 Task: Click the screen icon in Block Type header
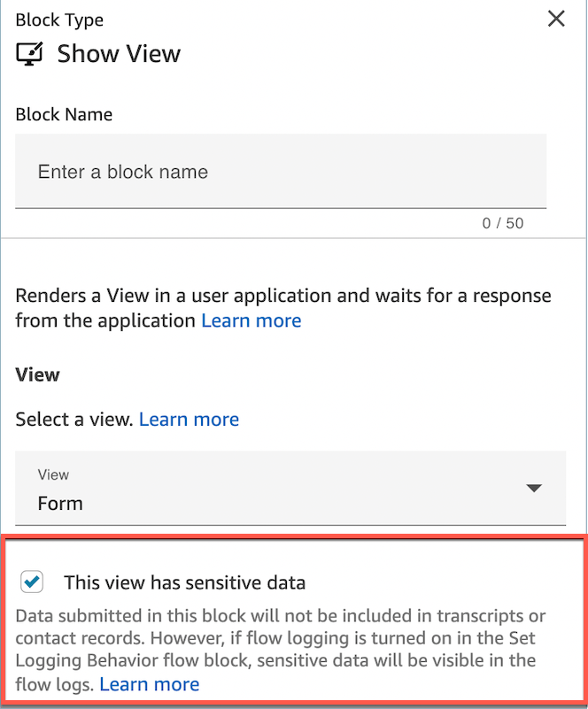click(x=28, y=54)
